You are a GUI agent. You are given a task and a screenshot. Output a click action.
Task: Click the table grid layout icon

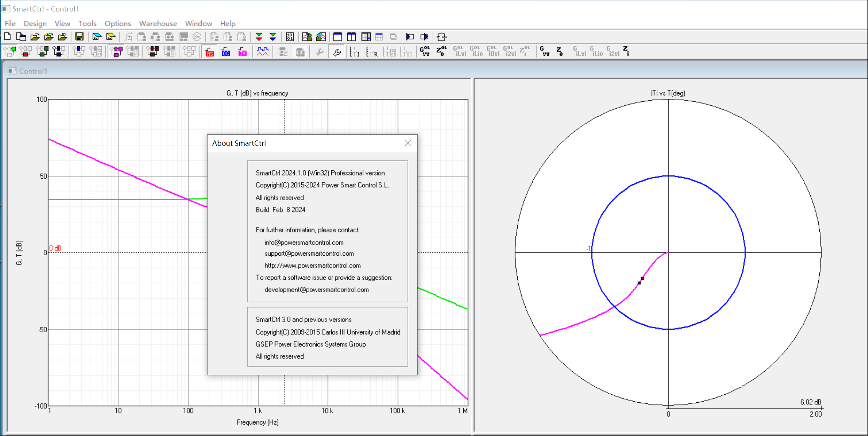click(x=379, y=37)
